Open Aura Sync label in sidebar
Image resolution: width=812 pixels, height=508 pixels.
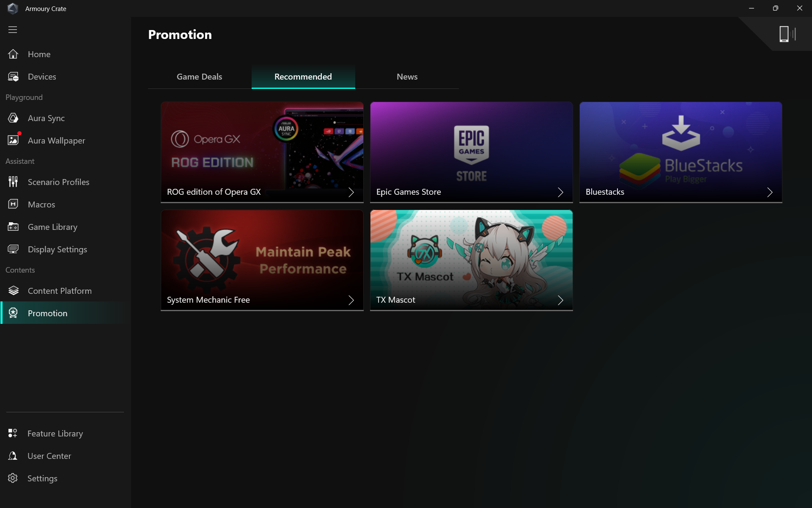click(x=46, y=118)
